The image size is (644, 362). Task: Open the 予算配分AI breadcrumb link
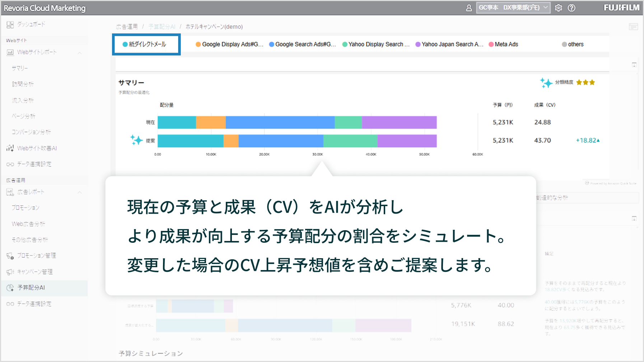[x=162, y=26]
